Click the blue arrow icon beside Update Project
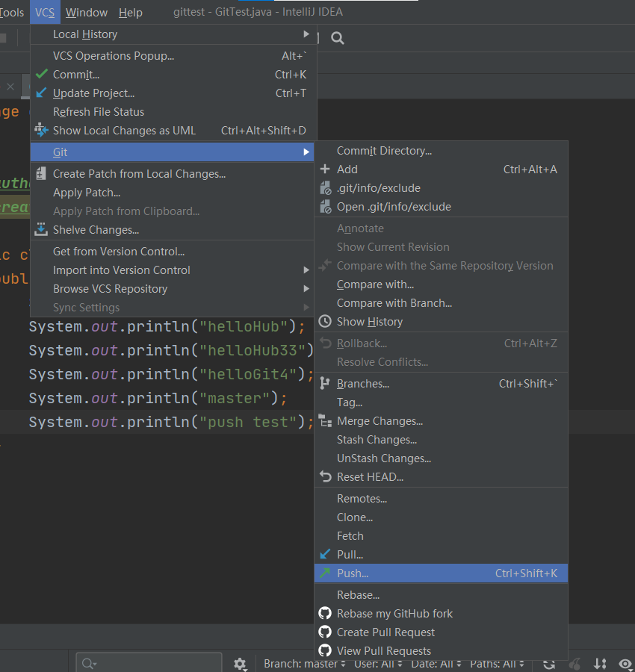635x672 pixels. click(x=41, y=93)
